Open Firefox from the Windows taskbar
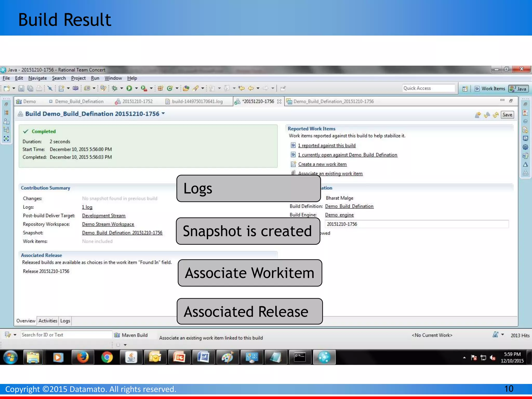This screenshot has height=399, width=532. click(82, 358)
